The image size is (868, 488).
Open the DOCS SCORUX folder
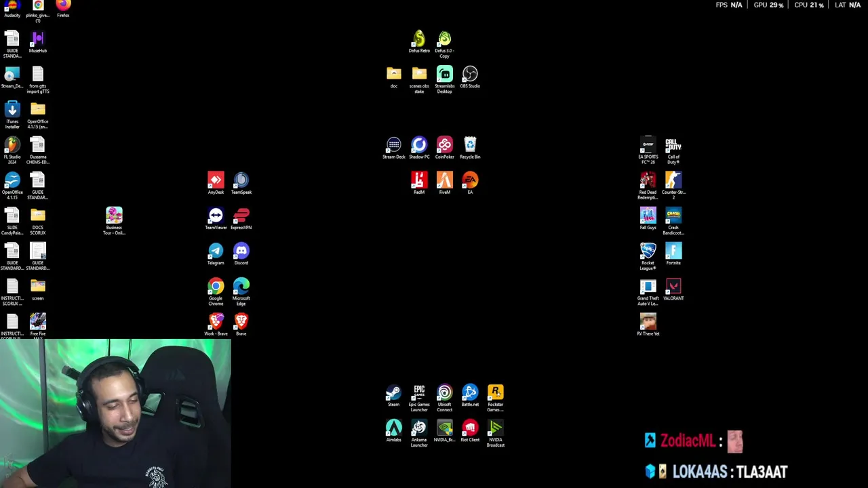pyautogui.click(x=38, y=220)
